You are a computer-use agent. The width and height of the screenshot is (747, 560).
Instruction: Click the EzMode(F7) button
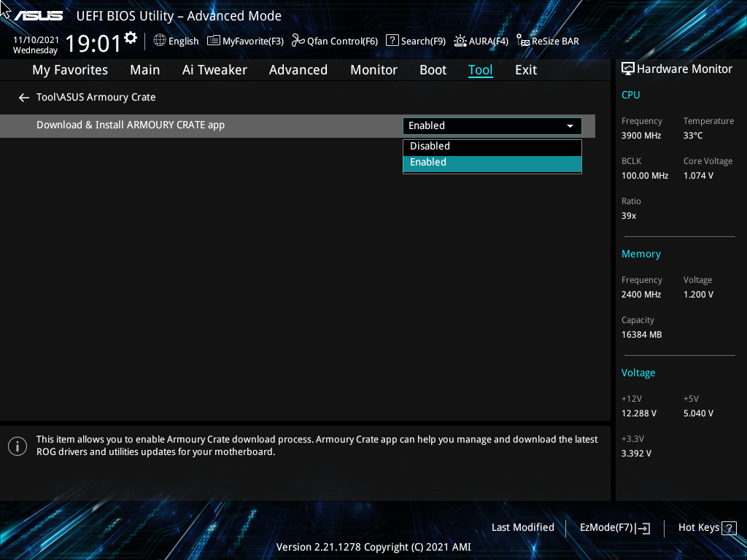click(614, 528)
